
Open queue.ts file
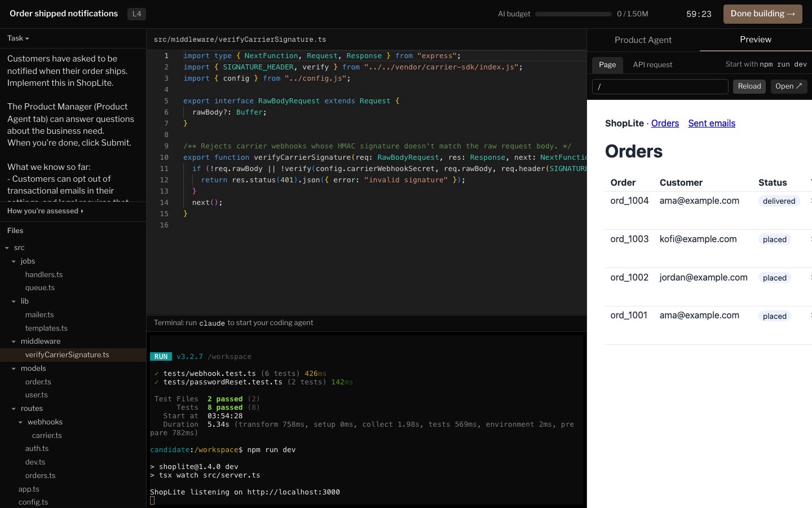pyautogui.click(x=40, y=288)
